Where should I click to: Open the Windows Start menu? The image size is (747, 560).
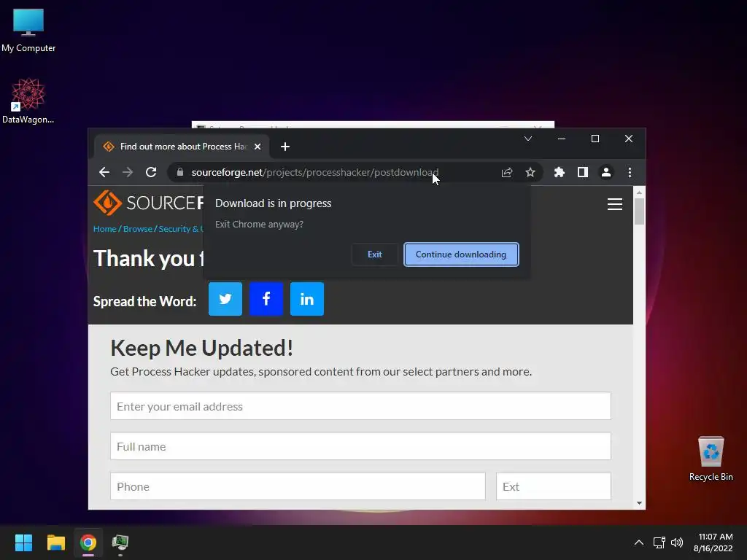(x=23, y=542)
